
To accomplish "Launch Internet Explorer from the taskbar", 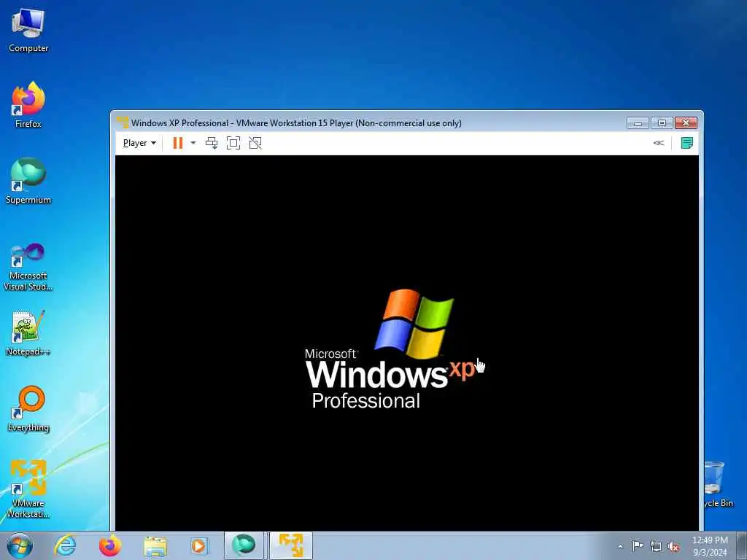I will [x=65, y=545].
